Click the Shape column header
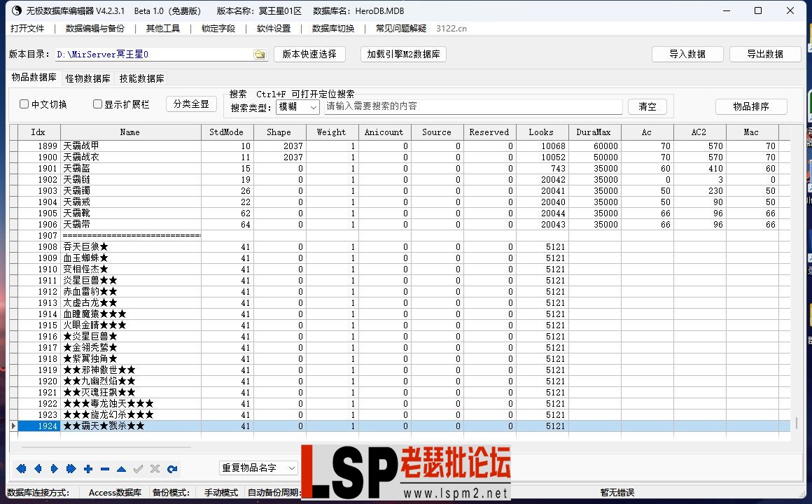The height and width of the screenshot is (504, 812). 279,132
